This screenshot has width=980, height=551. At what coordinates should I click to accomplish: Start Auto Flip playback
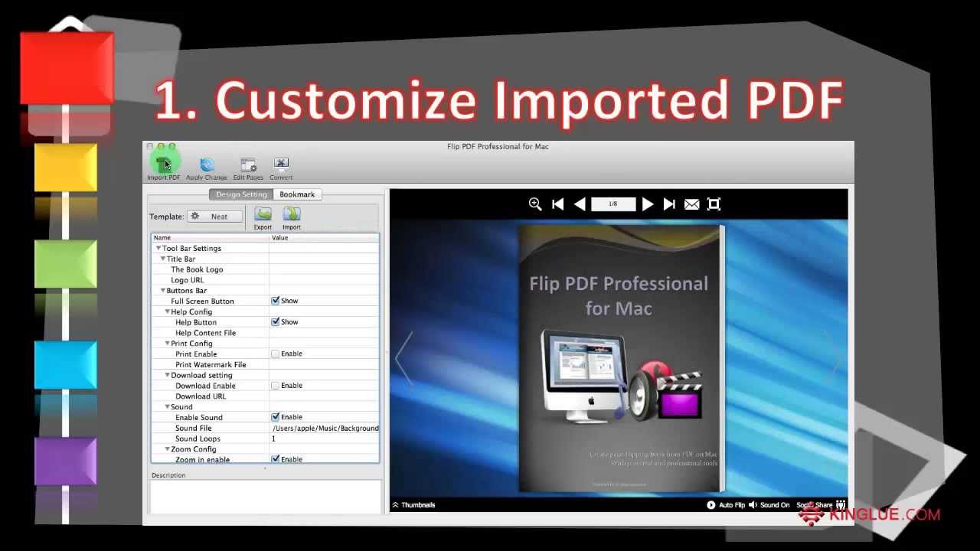tap(726, 505)
